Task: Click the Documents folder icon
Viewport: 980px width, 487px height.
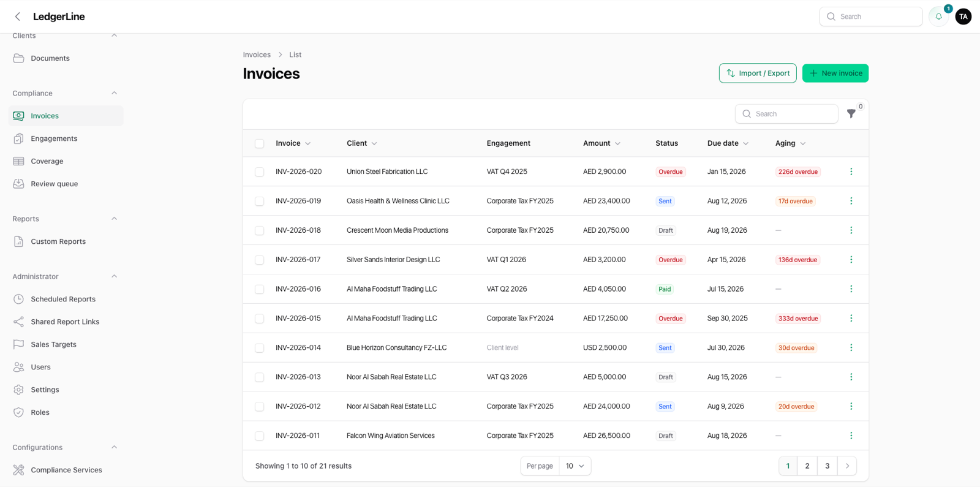Action: point(19,58)
